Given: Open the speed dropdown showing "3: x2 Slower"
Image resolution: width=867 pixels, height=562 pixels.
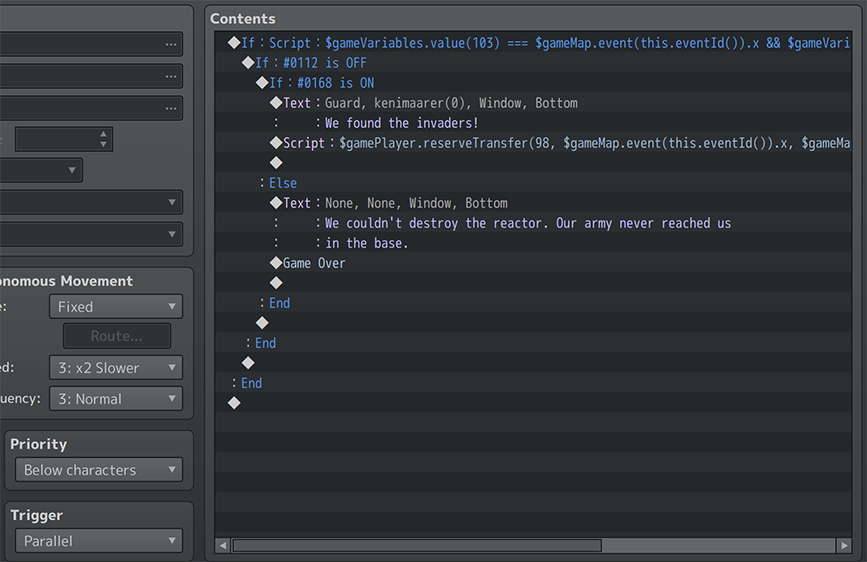Looking at the screenshot, I should coord(116,368).
